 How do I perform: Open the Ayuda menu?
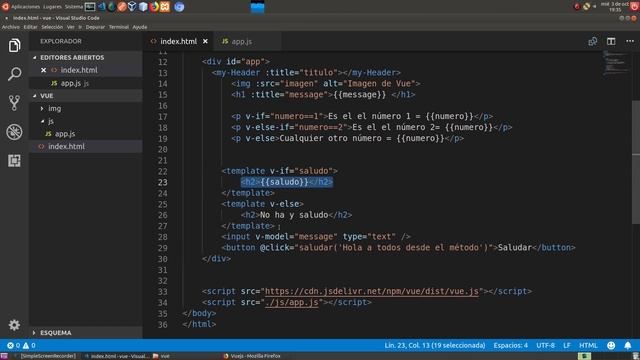[x=140, y=27]
